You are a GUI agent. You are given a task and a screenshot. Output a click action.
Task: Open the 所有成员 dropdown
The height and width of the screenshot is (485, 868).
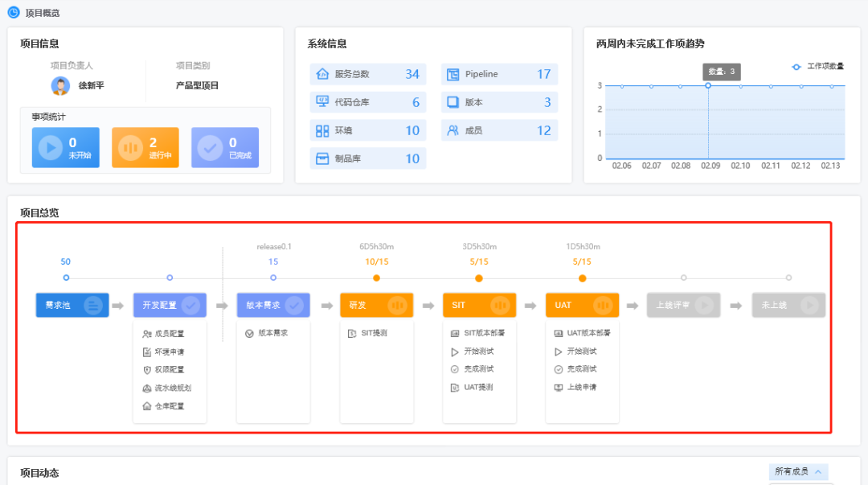click(798, 472)
